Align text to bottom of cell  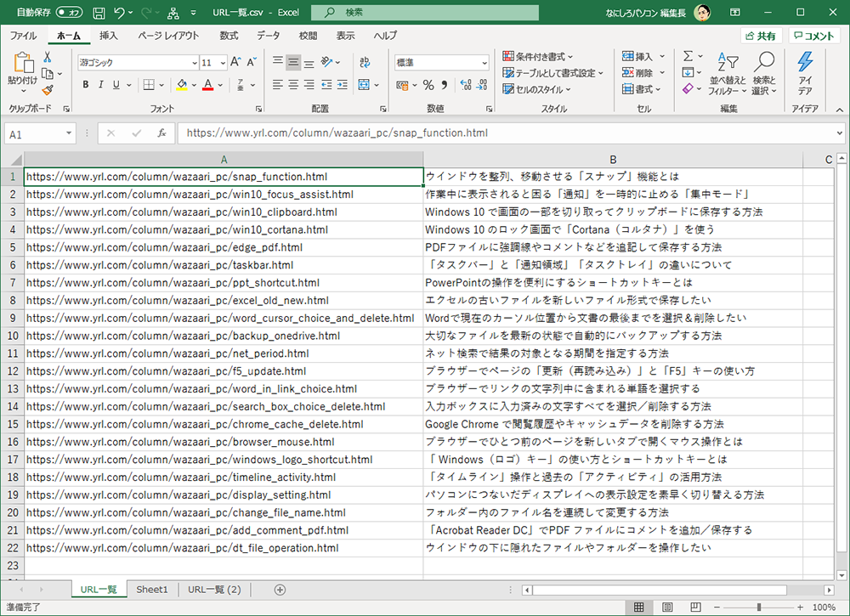309,62
